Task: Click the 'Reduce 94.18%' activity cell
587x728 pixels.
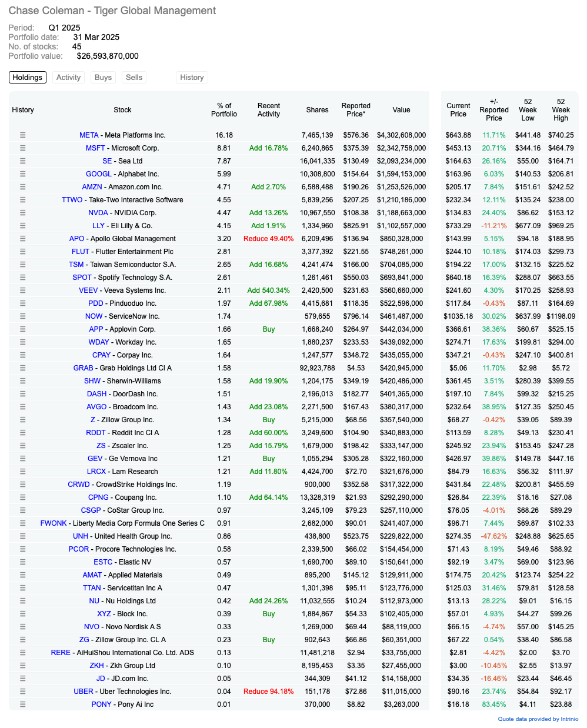Action: pyautogui.click(x=269, y=692)
